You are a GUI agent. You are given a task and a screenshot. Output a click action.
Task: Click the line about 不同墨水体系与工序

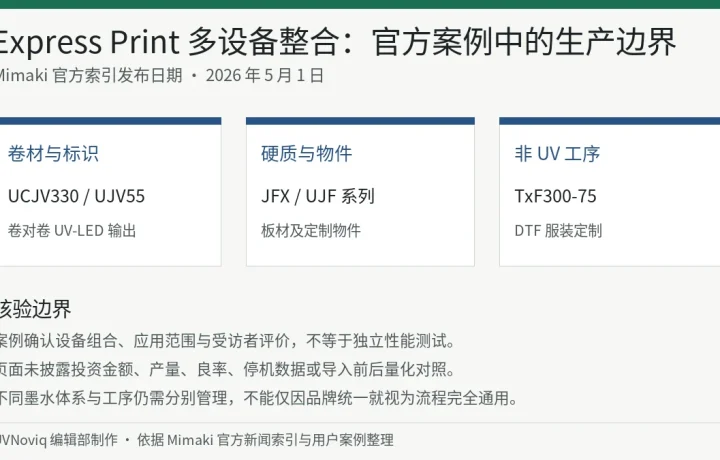(259, 398)
